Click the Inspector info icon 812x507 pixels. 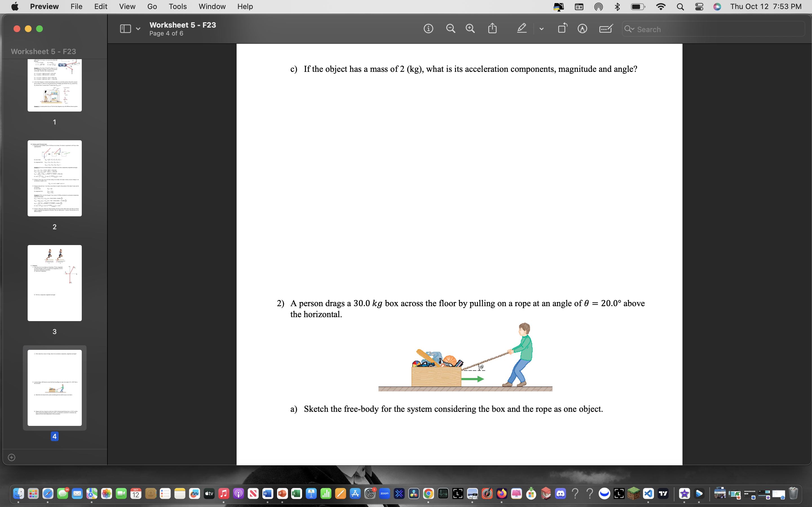[428, 29]
